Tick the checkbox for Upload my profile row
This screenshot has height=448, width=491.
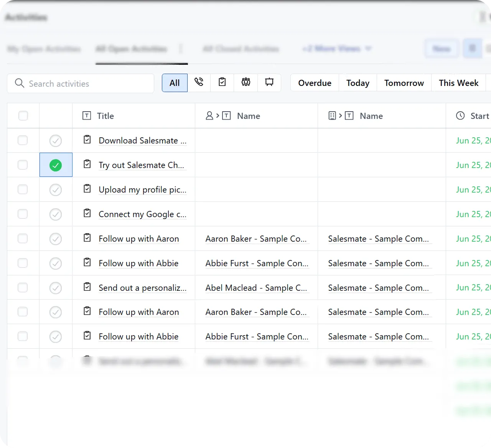click(23, 189)
